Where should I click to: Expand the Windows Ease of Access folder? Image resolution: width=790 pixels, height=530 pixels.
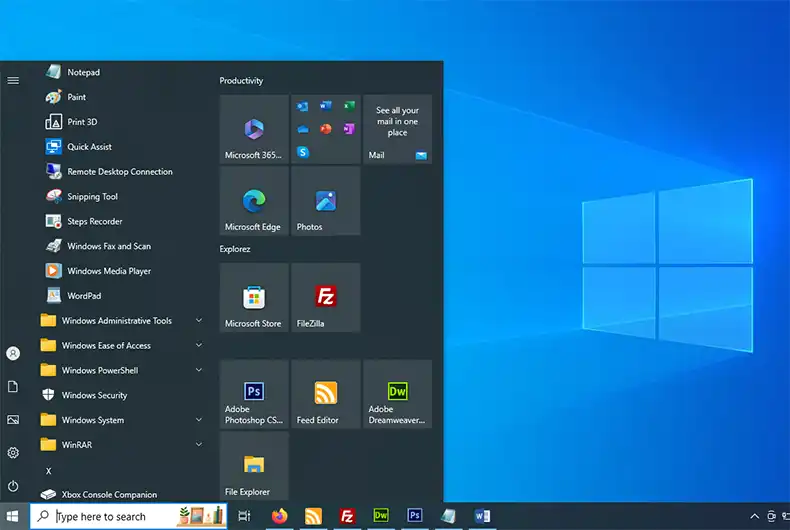(106, 346)
